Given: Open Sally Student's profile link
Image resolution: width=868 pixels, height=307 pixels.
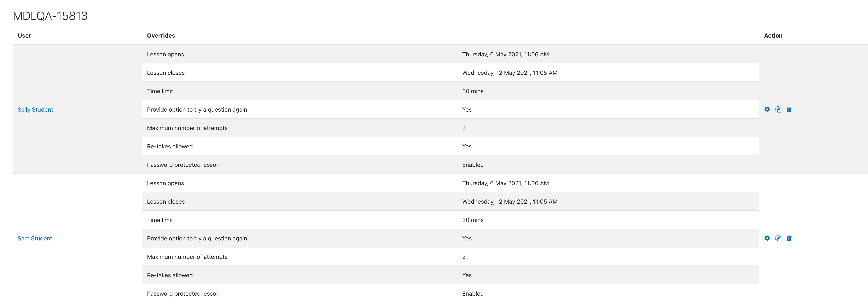Looking at the screenshot, I should 35,110.
